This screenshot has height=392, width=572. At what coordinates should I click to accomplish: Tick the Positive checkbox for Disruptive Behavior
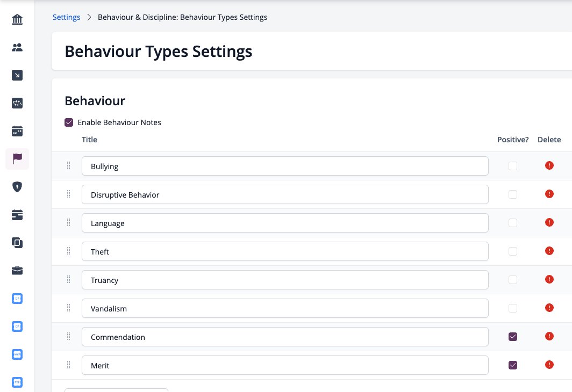(512, 194)
